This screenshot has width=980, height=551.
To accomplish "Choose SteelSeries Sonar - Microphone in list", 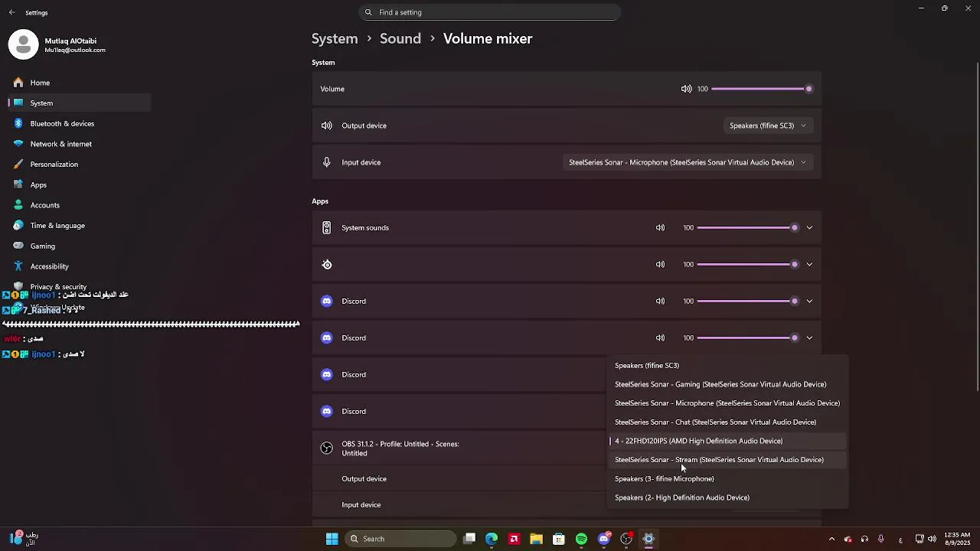I will [728, 403].
